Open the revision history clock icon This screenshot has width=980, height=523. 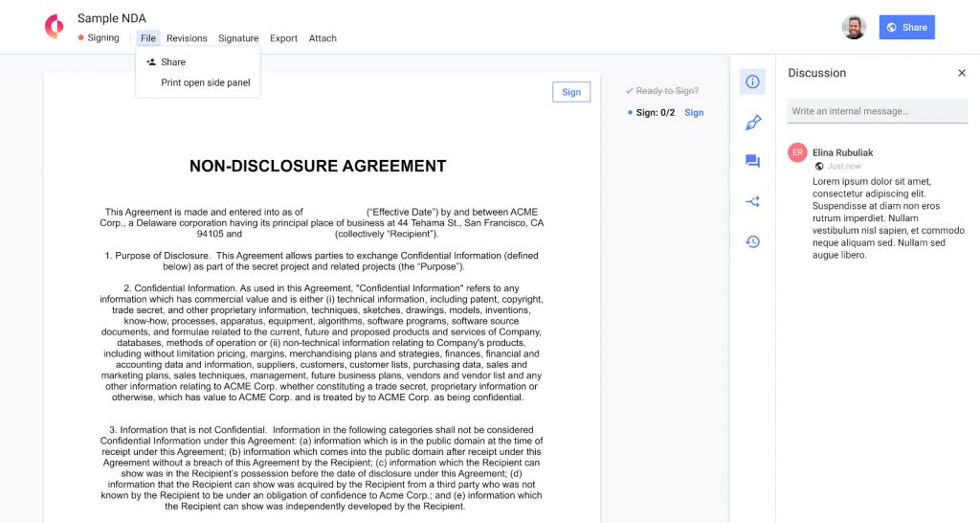[x=752, y=241]
